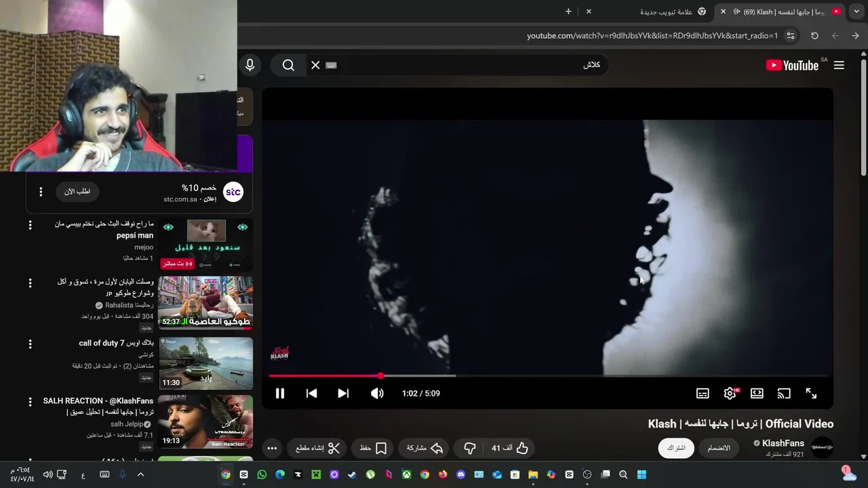Open the on-screen keyboard icon in search

[331, 65]
